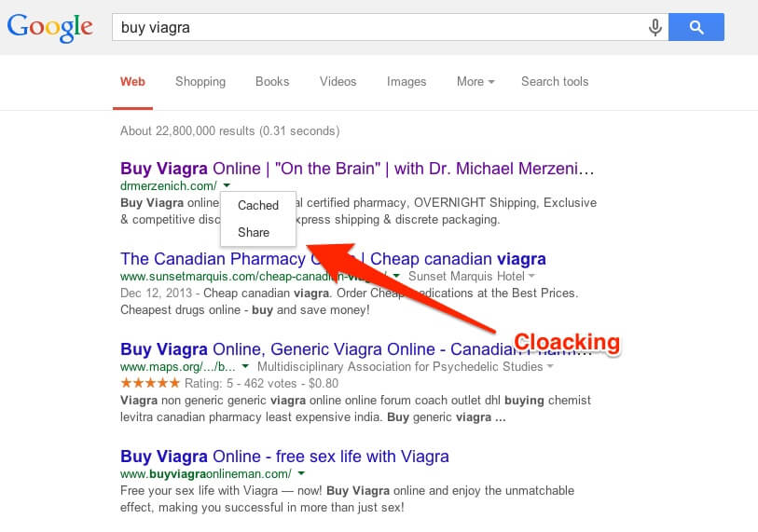The height and width of the screenshot is (532, 758).
Task: Open dropdown arrow beside www.maps.org URL
Action: tap(245, 366)
